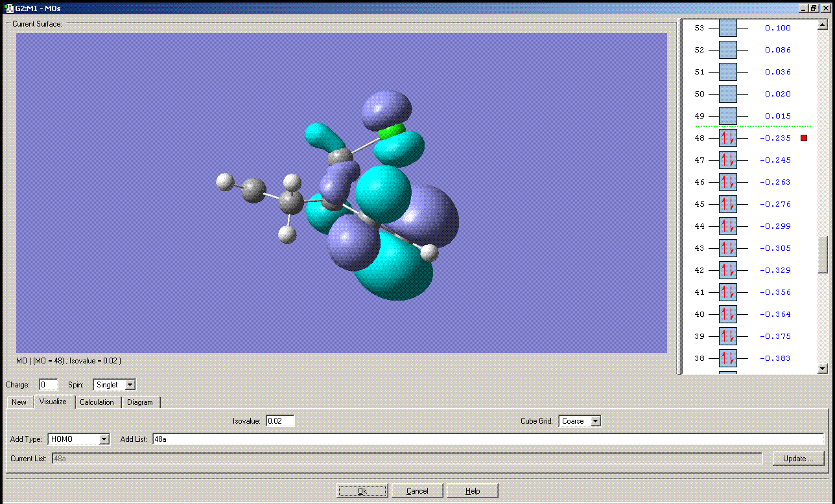Open the Add Type dropdown

[x=104, y=439]
